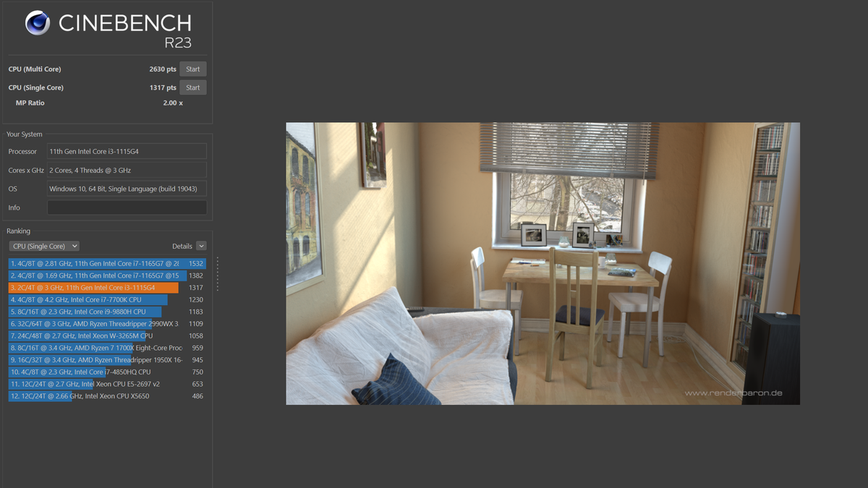Image resolution: width=868 pixels, height=488 pixels.
Task: Click the Cores x GHz field
Action: click(x=127, y=170)
